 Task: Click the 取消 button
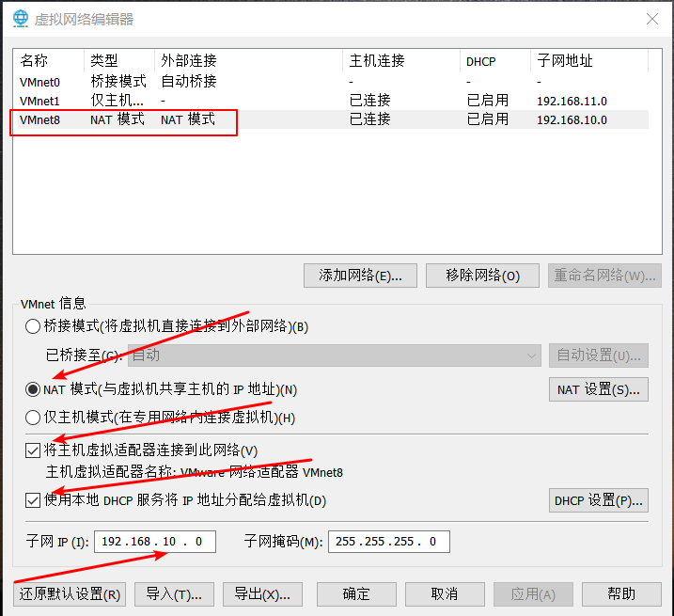(x=445, y=594)
